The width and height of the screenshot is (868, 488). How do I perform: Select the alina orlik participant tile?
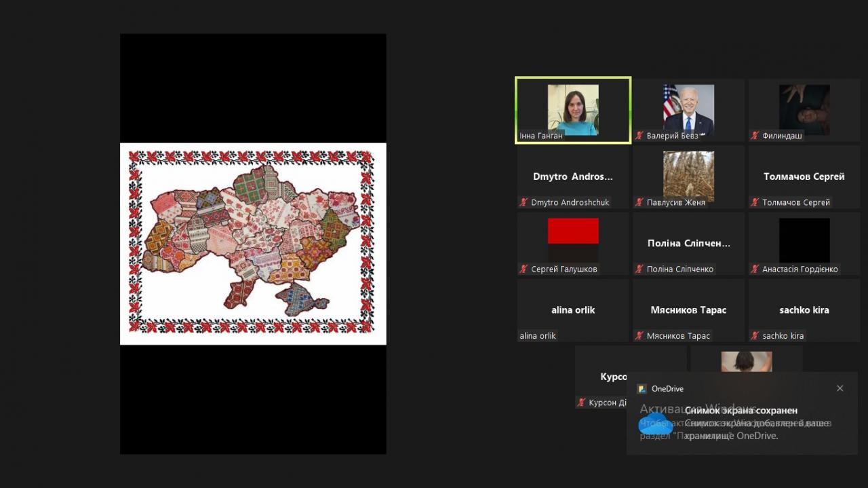click(573, 309)
